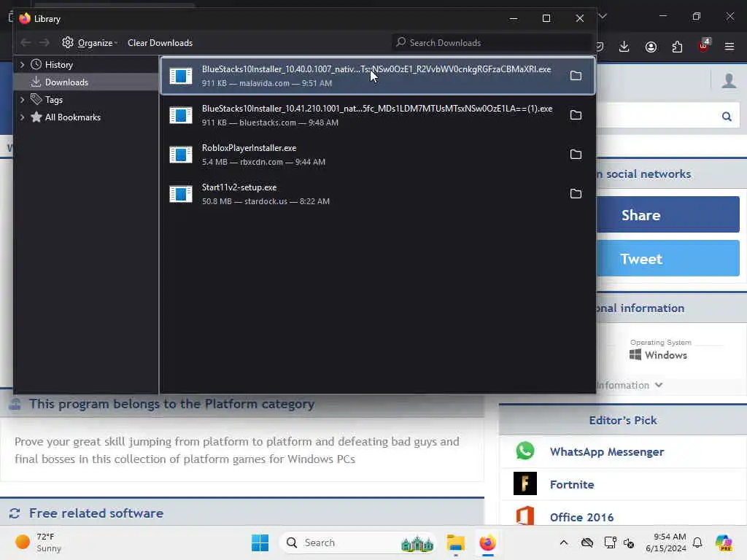Click the webpage search magnifier icon

tap(727, 117)
